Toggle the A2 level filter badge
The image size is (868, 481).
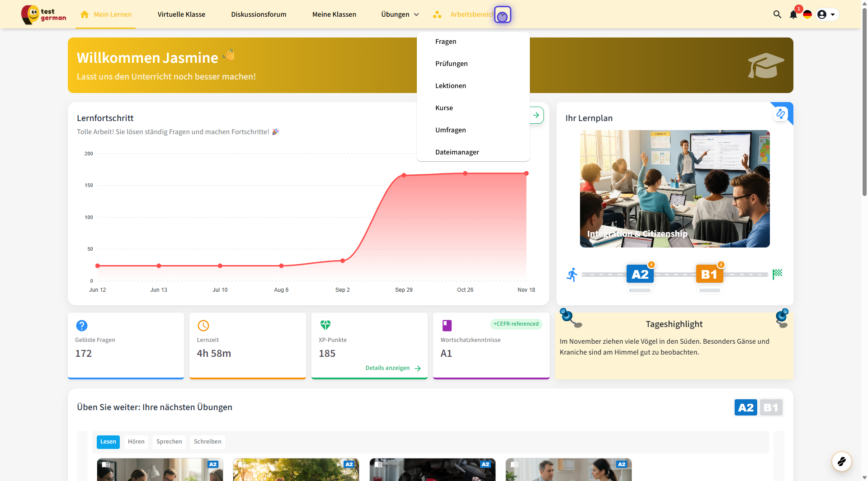point(745,408)
